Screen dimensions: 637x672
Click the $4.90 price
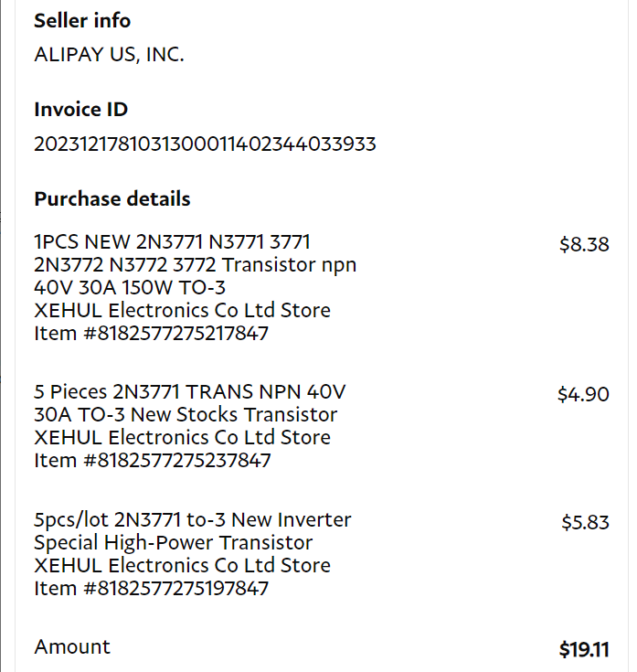coord(583,395)
